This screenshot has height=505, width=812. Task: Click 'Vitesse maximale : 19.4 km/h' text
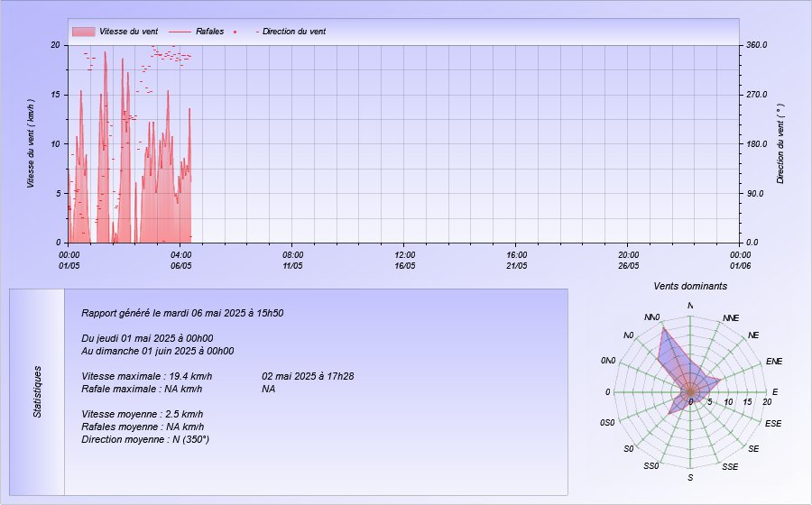pos(146,376)
